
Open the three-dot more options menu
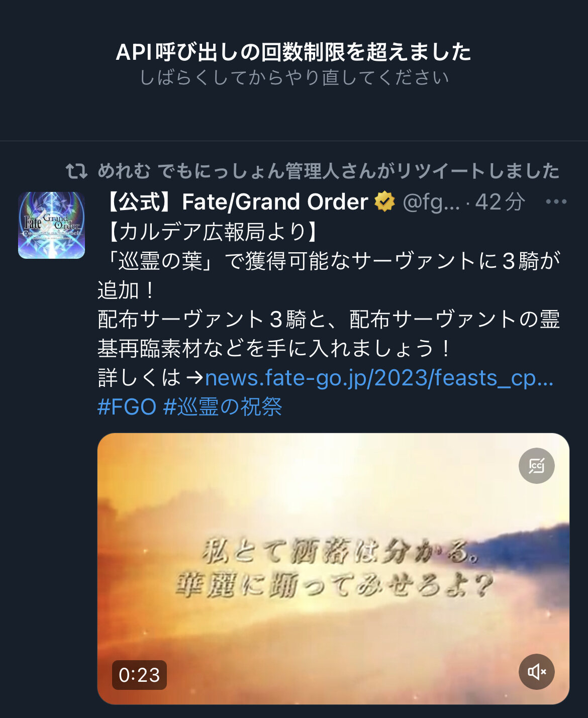(556, 202)
